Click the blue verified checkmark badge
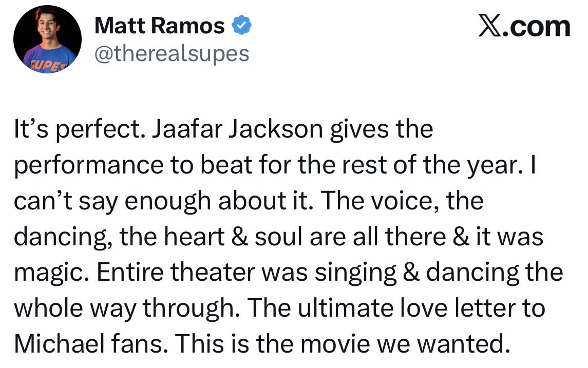The width and height of the screenshot is (588, 368). coord(241,26)
